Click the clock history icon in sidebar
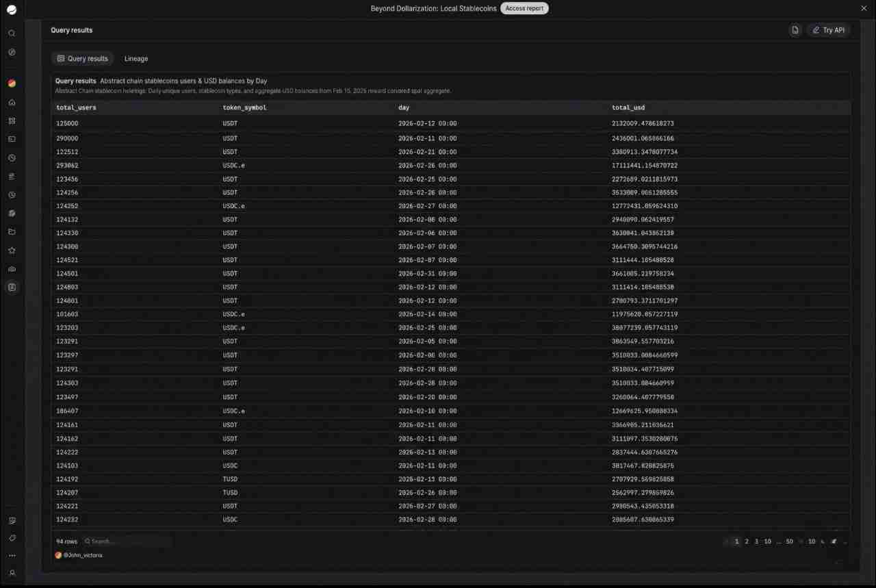The width and height of the screenshot is (876, 588). 12,195
